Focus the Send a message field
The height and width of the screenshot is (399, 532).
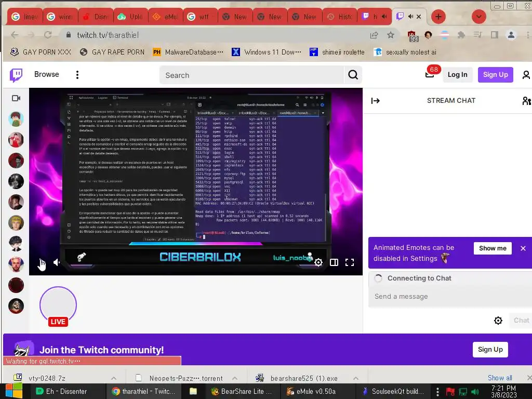tap(450, 297)
